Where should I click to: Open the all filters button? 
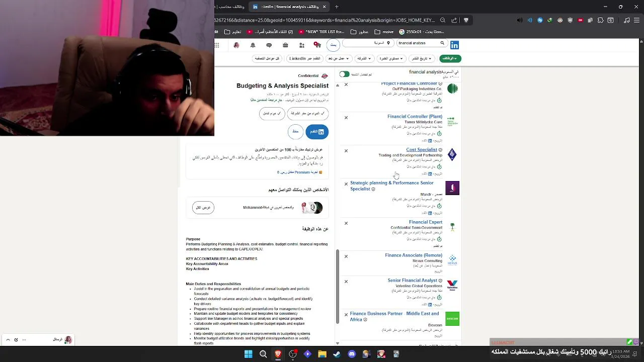point(267,58)
